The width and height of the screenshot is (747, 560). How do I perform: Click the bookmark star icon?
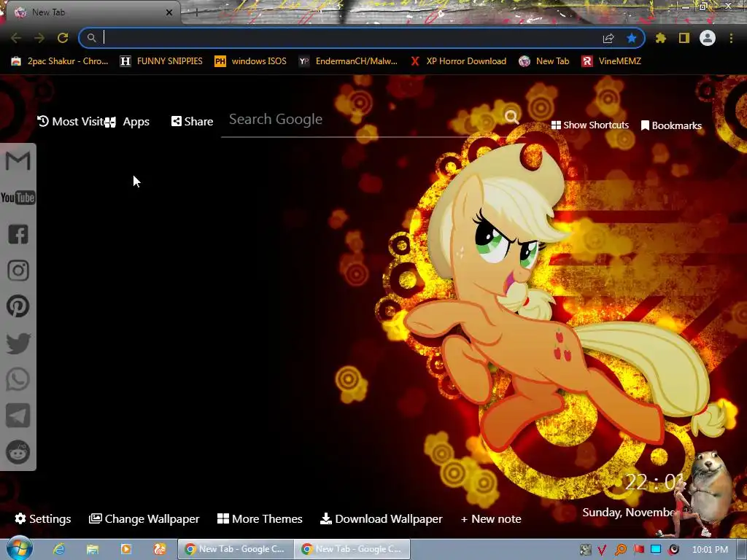(632, 38)
